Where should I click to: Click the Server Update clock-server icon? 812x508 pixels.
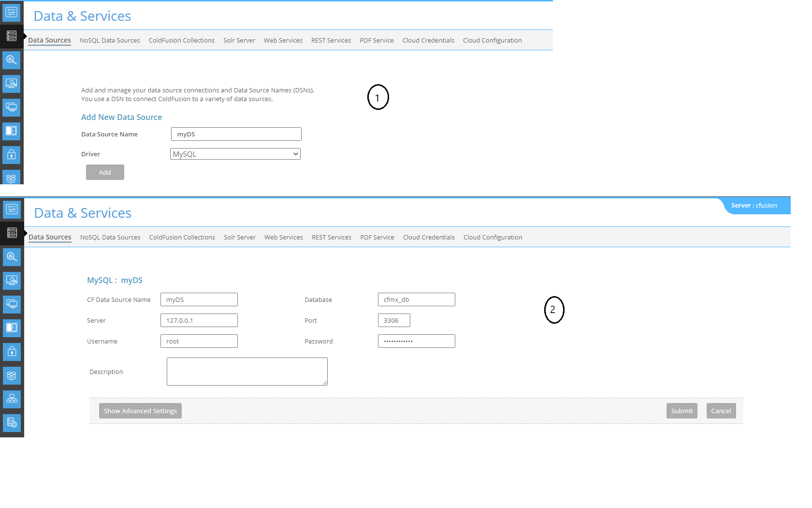[12, 423]
